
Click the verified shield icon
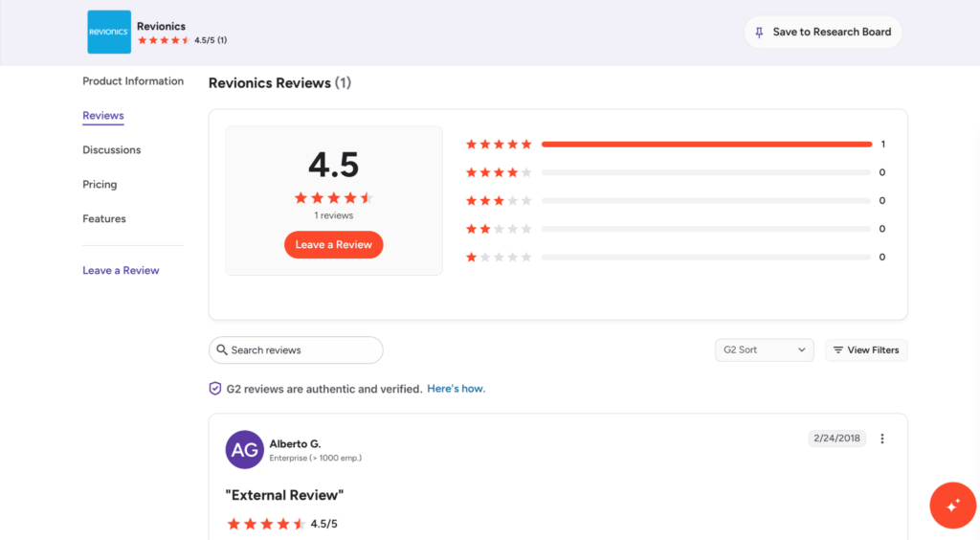215,389
